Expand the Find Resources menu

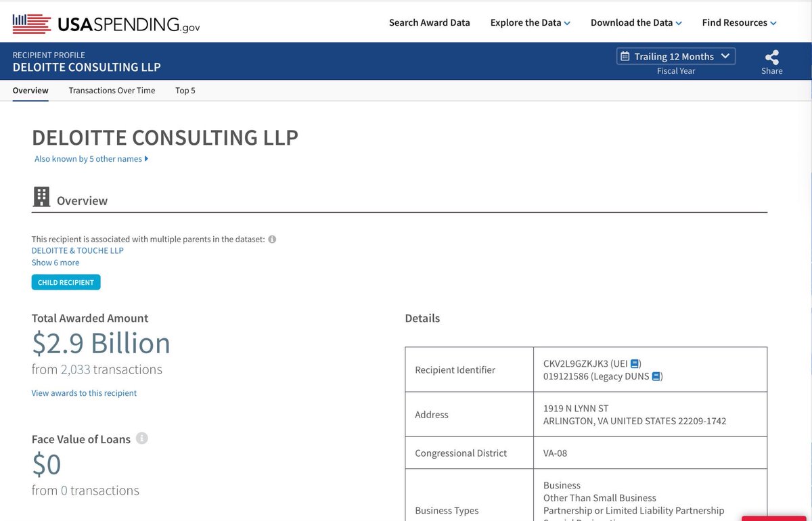[x=739, y=22]
